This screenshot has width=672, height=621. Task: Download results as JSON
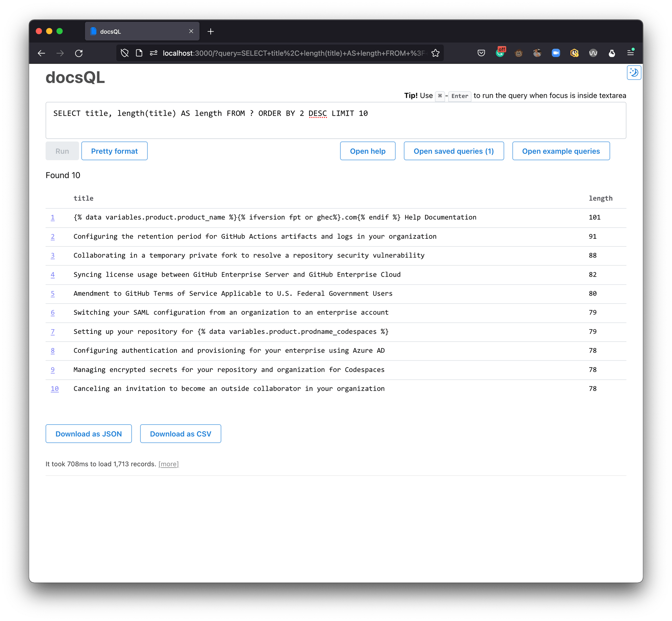coord(88,433)
